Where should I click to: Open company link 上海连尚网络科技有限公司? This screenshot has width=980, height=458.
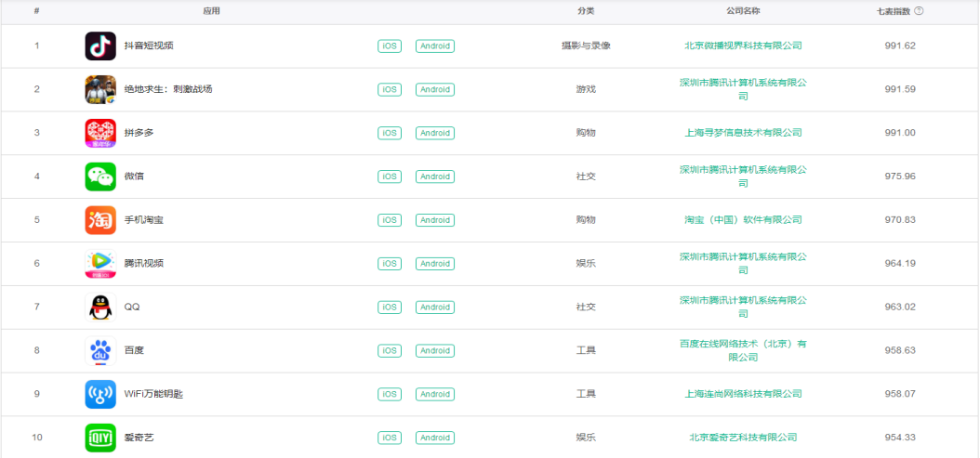pyautogui.click(x=743, y=394)
